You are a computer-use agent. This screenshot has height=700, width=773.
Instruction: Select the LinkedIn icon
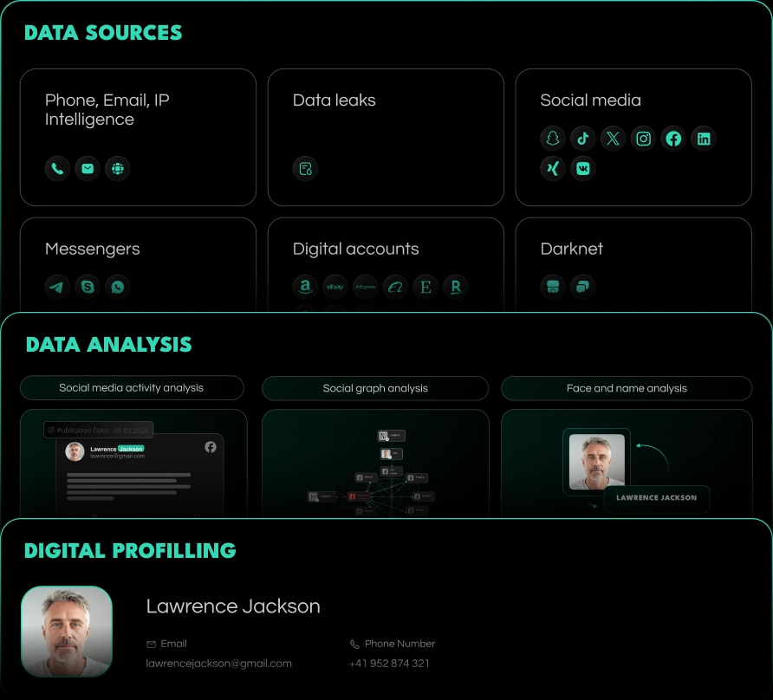704,139
